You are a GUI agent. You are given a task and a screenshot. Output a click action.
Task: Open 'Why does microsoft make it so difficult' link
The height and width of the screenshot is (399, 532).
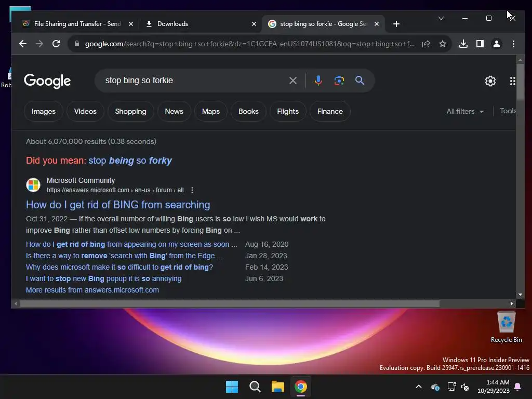(x=119, y=267)
